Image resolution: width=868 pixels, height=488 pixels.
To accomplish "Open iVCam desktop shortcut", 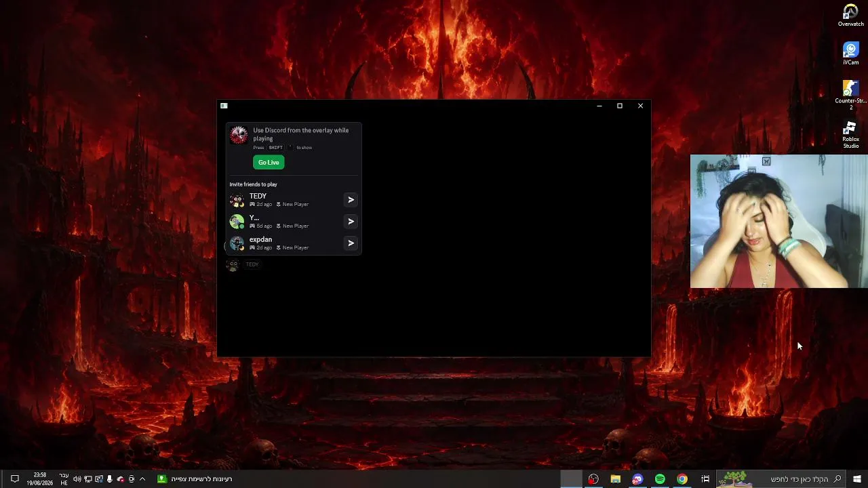I will (851, 54).
